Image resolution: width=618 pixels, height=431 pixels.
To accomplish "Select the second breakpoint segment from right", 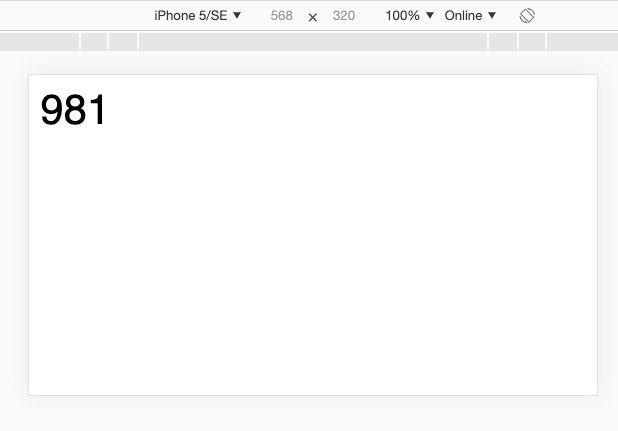I will click(532, 41).
